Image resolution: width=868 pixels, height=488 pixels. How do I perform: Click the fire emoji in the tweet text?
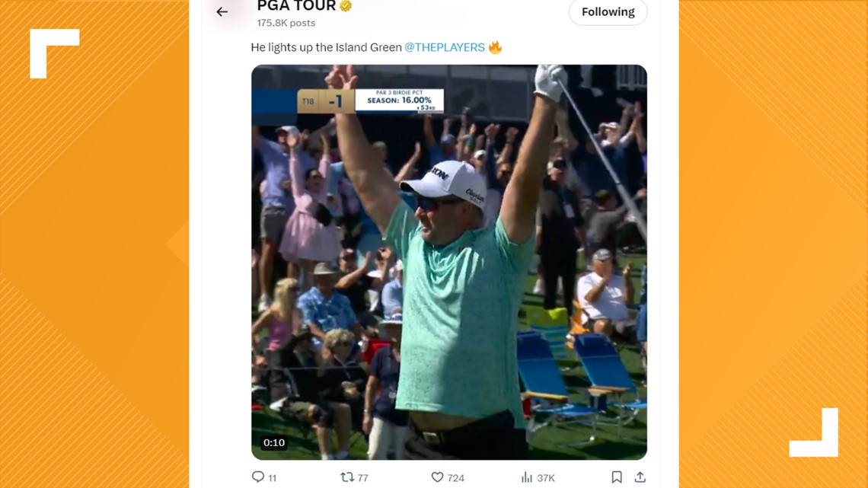[496, 46]
